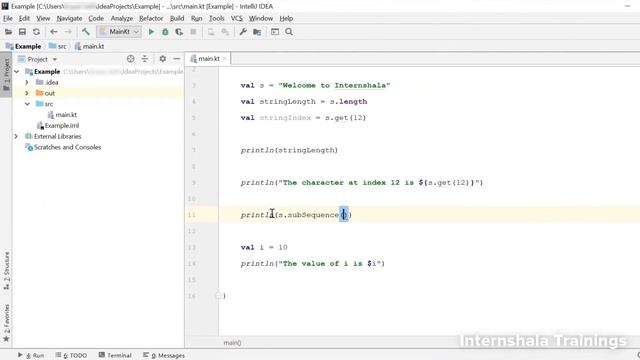Click the Open folder toolbar icon

coord(8,32)
